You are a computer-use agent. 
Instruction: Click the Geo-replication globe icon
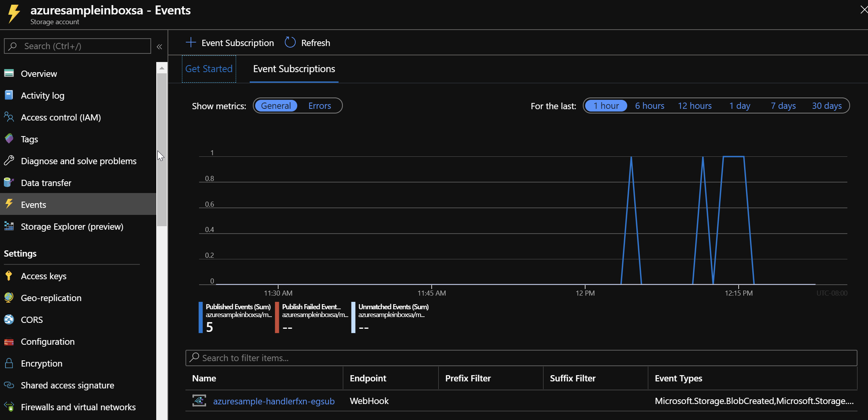coord(9,298)
